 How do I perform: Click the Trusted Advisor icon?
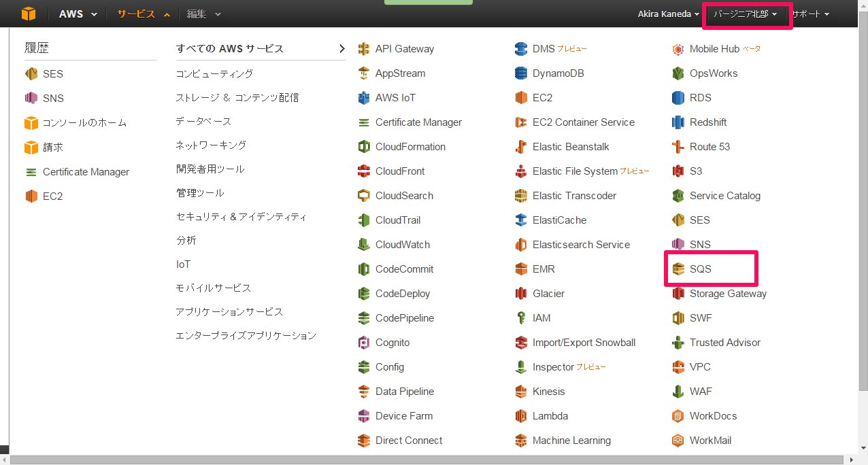[x=678, y=343]
